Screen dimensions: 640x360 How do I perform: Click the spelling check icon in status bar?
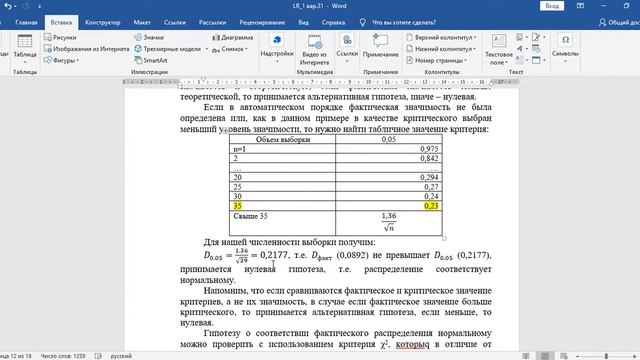pos(98,356)
